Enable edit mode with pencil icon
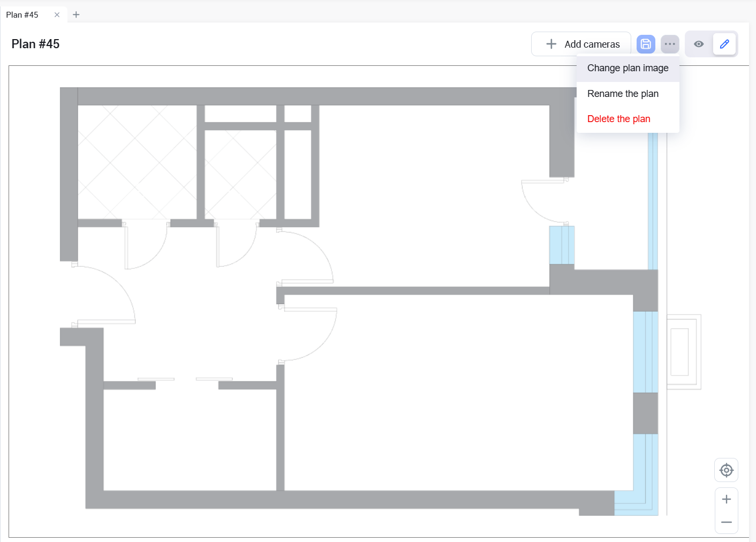The height and width of the screenshot is (542, 756). 724,44
